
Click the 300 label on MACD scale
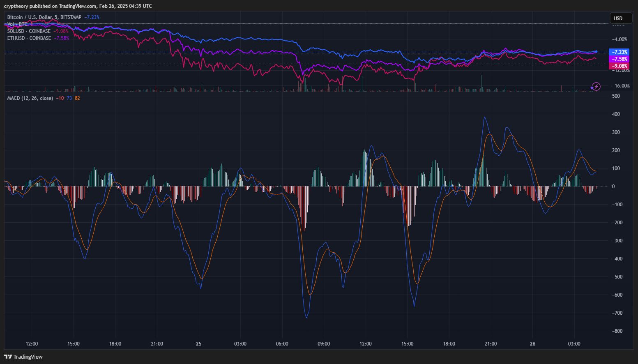point(616,132)
